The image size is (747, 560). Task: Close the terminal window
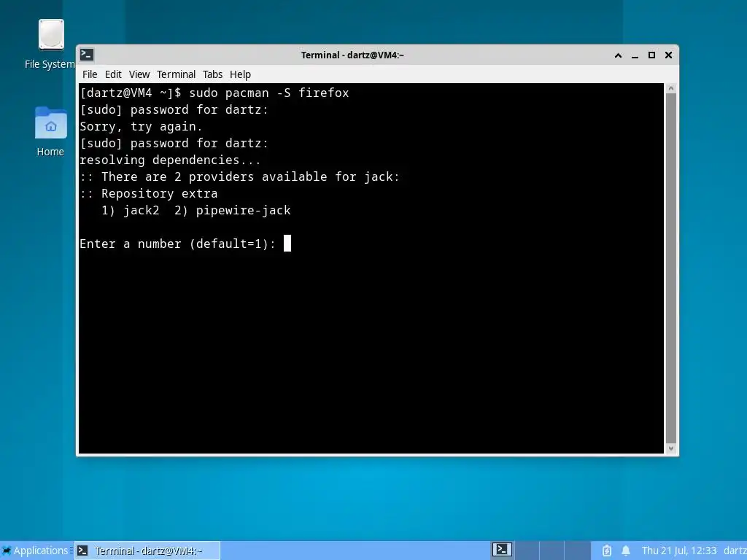(x=668, y=55)
